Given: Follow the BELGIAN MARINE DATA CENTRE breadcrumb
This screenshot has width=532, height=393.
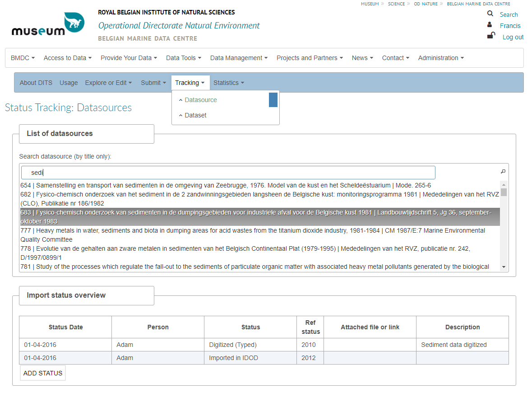Looking at the screenshot, I should tap(478, 4).
